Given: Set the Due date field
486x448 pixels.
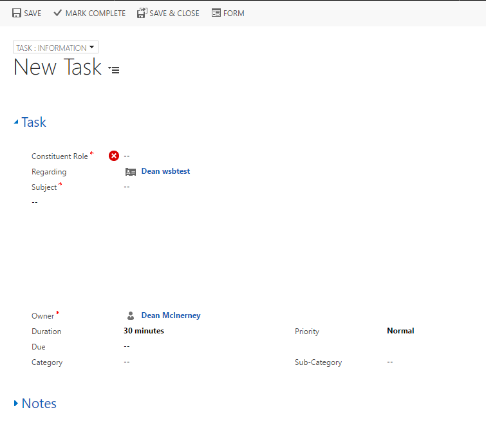Looking at the screenshot, I should tap(127, 346).
